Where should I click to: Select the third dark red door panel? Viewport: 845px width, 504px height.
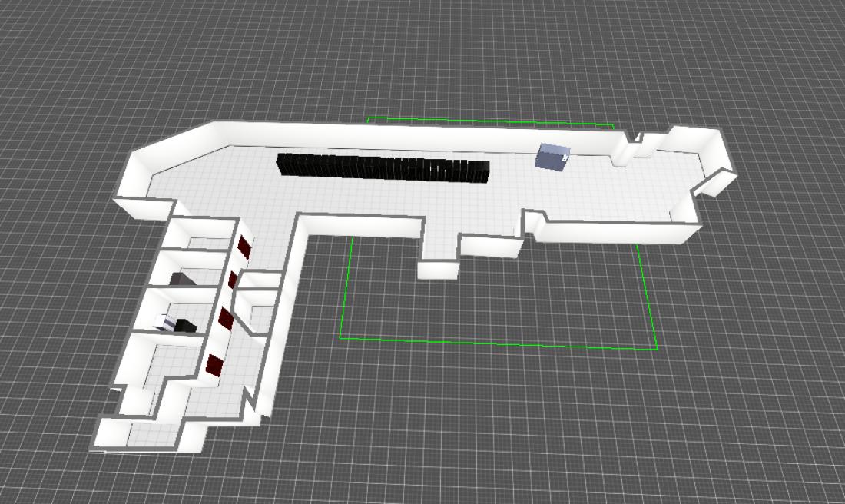(x=225, y=319)
